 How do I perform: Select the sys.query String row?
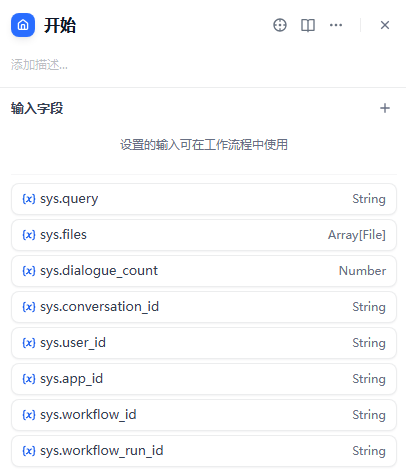(204, 199)
